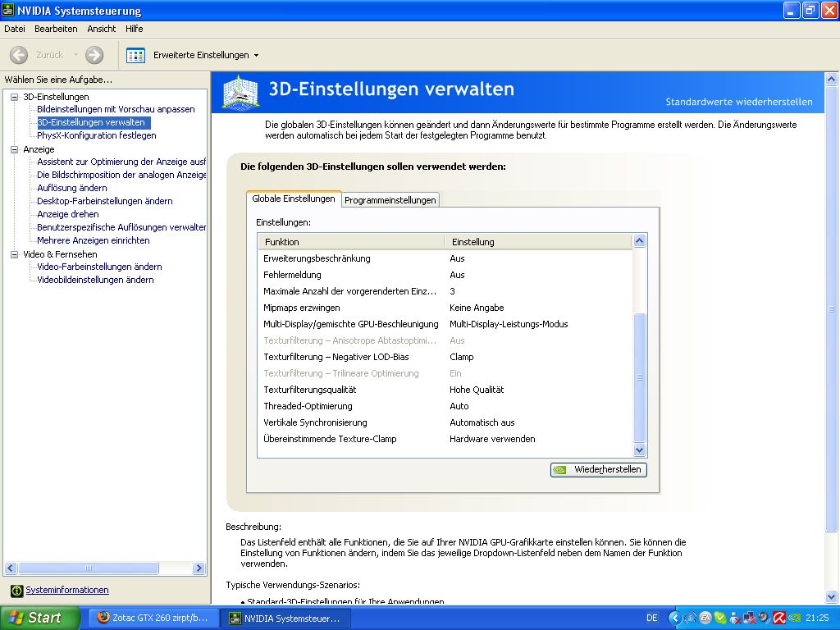Select the Texturfilterungsqualität row
This screenshot has height=630, width=840.
tap(445, 390)
